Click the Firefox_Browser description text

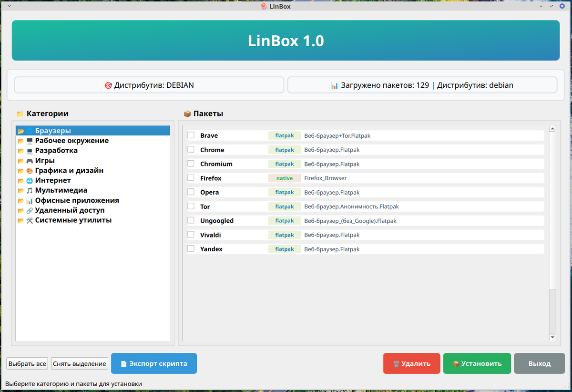pos(326,178)
